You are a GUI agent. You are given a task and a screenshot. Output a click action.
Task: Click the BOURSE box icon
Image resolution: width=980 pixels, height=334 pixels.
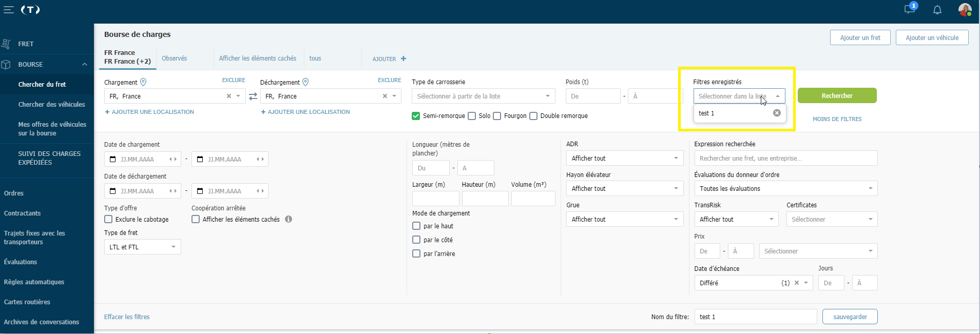coord(6,64)
